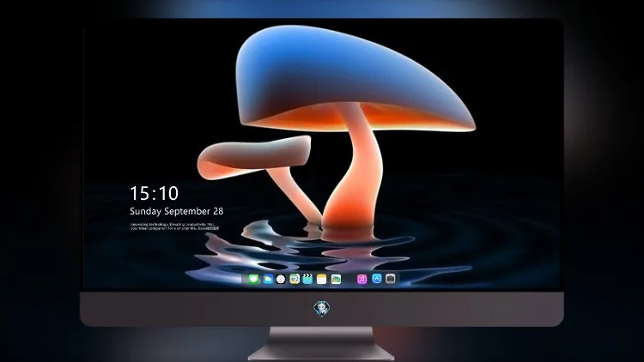Open the green Messages app in the dock

click(x=253, y=279)
